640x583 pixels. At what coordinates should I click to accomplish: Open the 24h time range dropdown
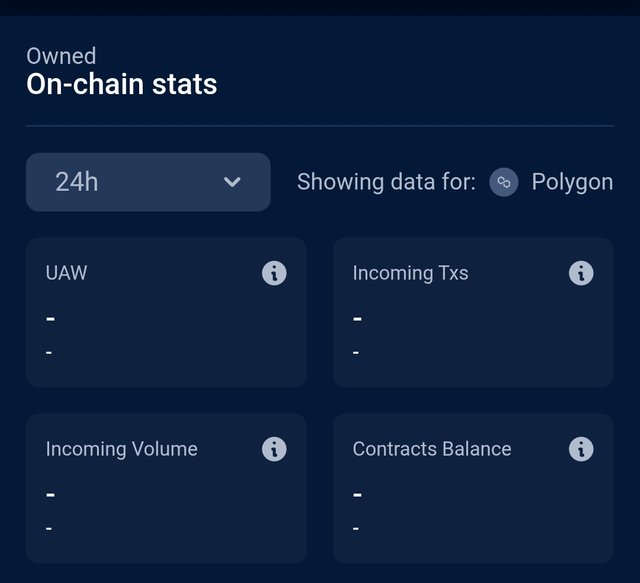(148, 182)
